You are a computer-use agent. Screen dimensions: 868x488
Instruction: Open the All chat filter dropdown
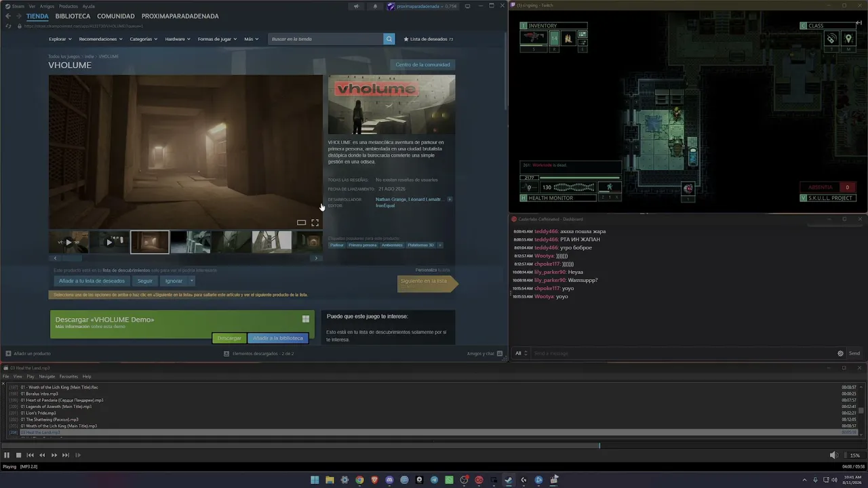point(521,353)
